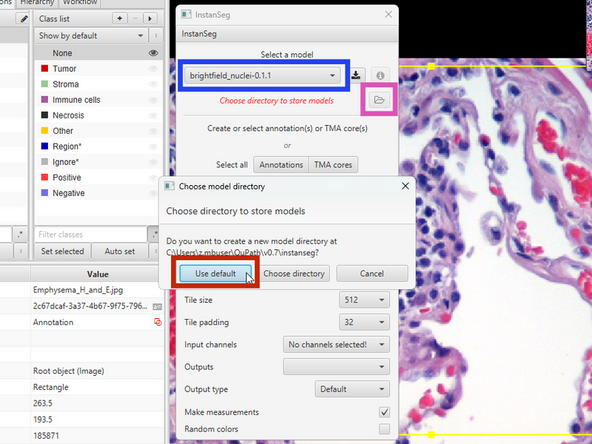Click the green Stroma color swatch

(45, 84)
